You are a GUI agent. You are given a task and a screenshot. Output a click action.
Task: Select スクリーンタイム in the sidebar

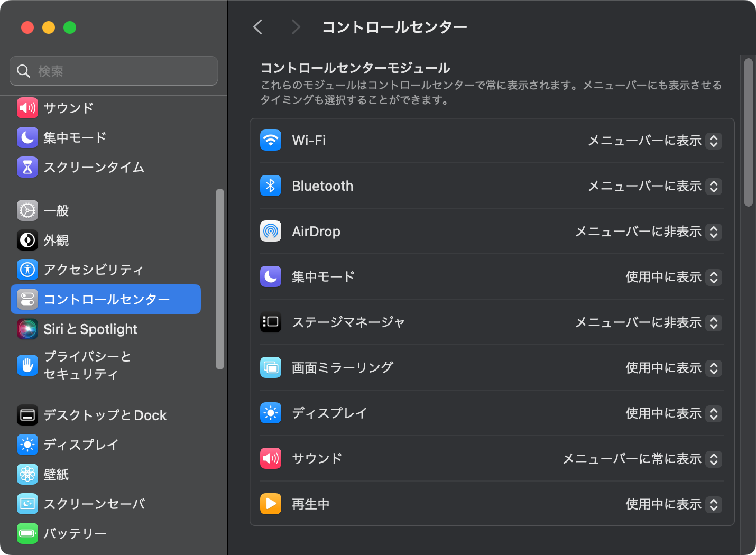[x=94, y=167]
